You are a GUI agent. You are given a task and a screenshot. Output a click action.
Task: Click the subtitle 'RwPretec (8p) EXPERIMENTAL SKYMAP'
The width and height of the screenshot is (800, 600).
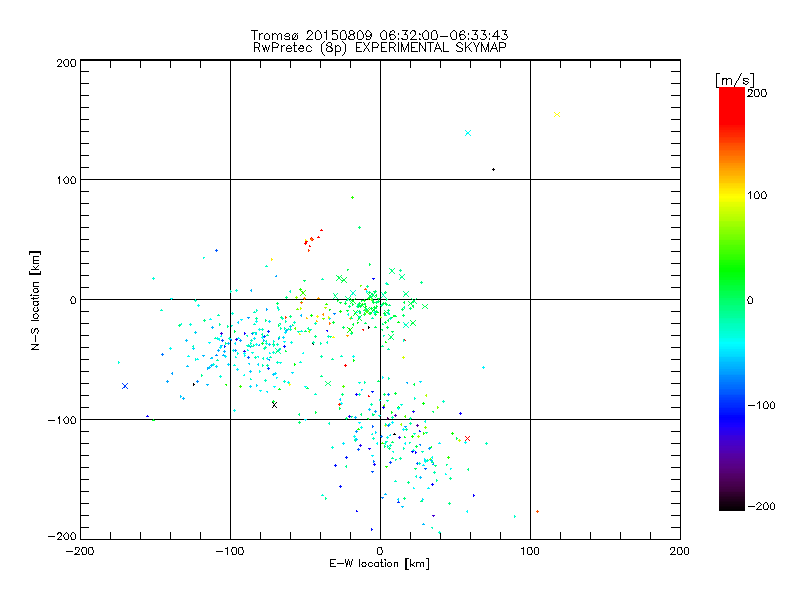(x=380, y=47)
